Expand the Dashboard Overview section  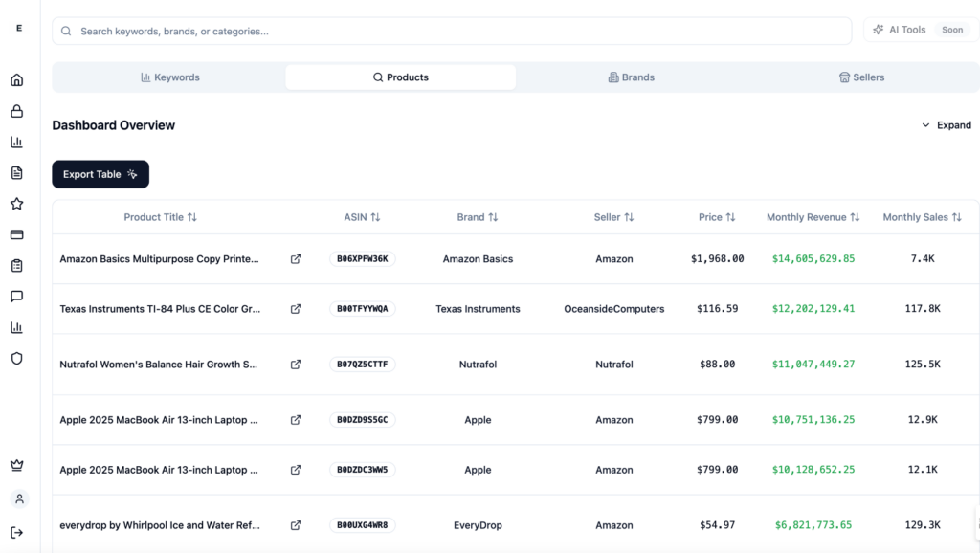(x=946, y=125)
